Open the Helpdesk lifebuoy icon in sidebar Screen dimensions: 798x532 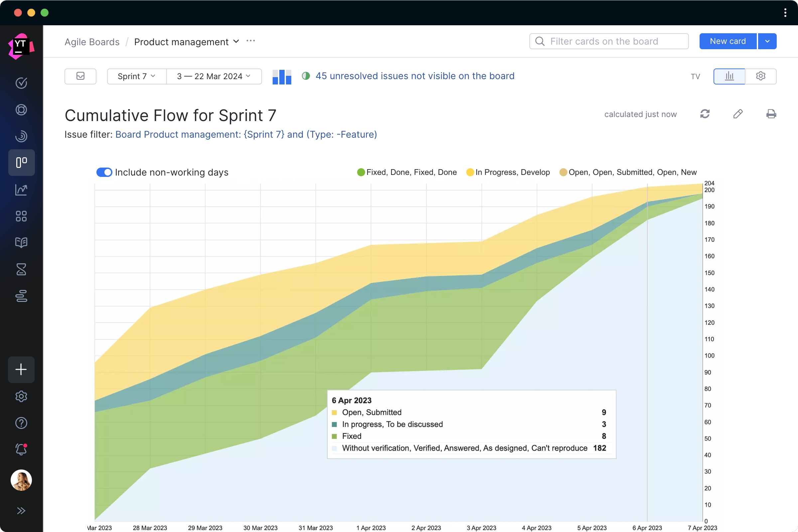click(x=21, y=109)
